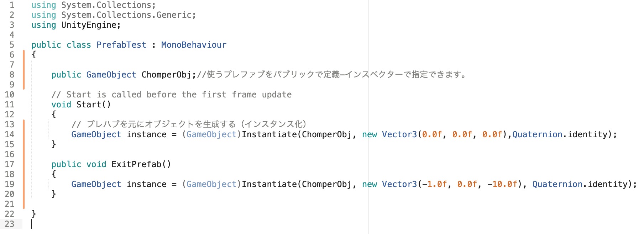Click the MonoBehaviour base class name
Viewport: 644px width, 234px height.
coord(194,45)
